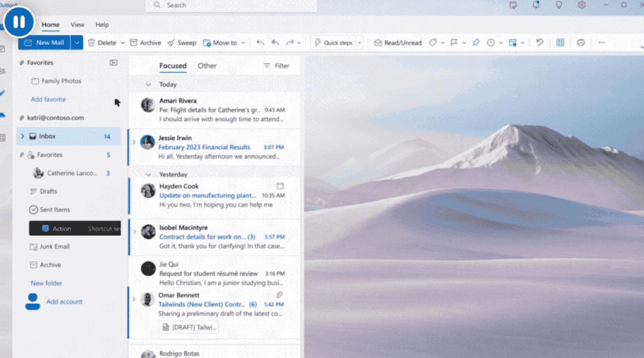Click the Reply All arrow icon

click(275, 42)
